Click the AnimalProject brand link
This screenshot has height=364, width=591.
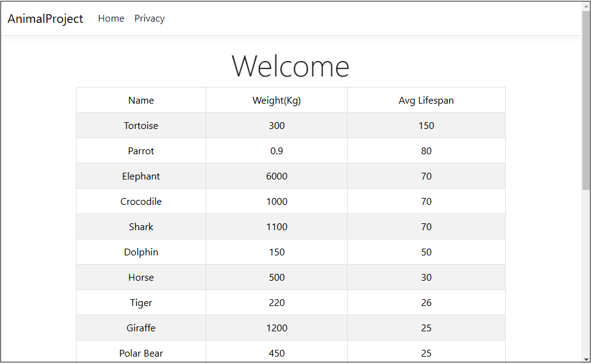pyautogui.click(x=44, y=19)
